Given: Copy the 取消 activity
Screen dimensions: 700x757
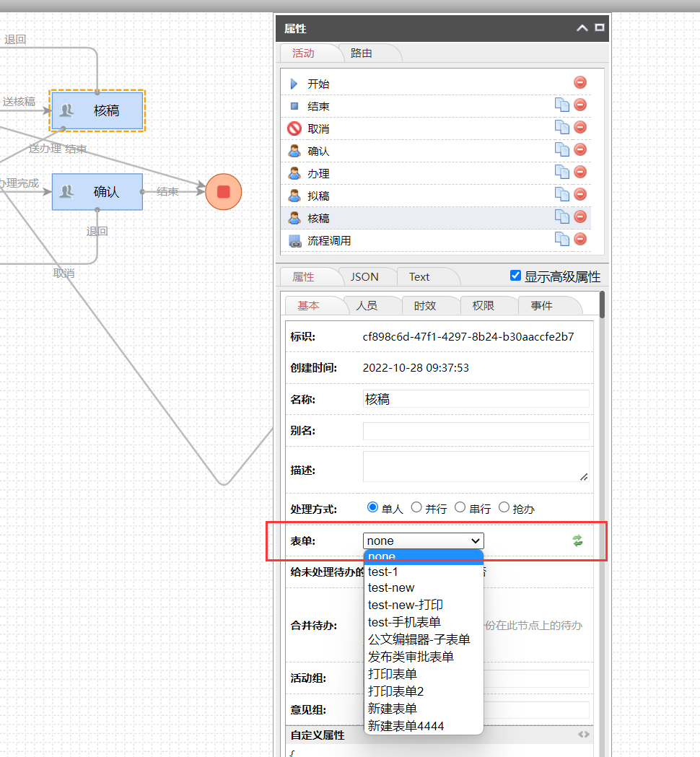Looking at the screenshot, I should (561, 127).
